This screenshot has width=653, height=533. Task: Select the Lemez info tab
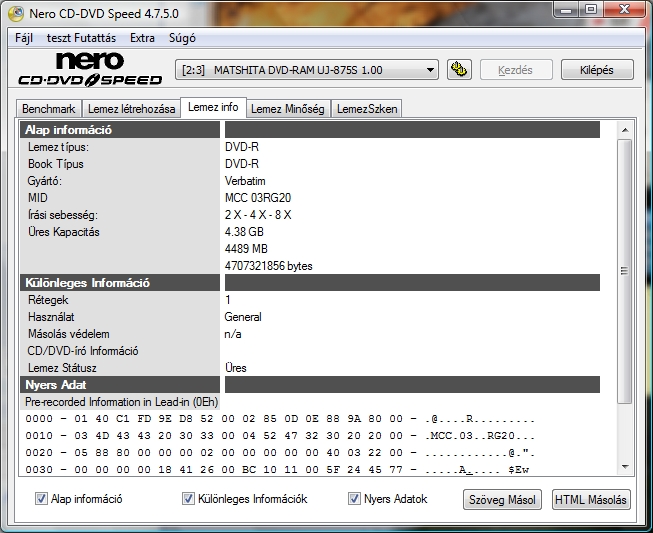click(213, 107)
